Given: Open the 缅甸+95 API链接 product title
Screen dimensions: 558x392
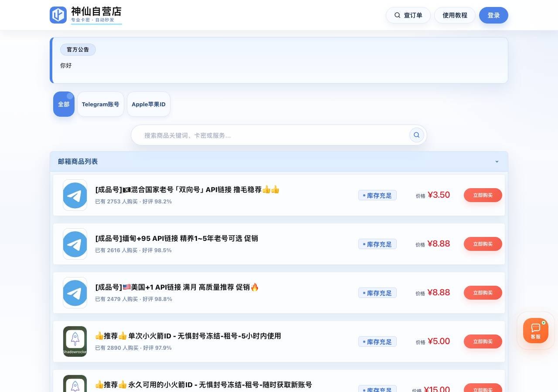Looking at the screenshot, I should point(177,238).
